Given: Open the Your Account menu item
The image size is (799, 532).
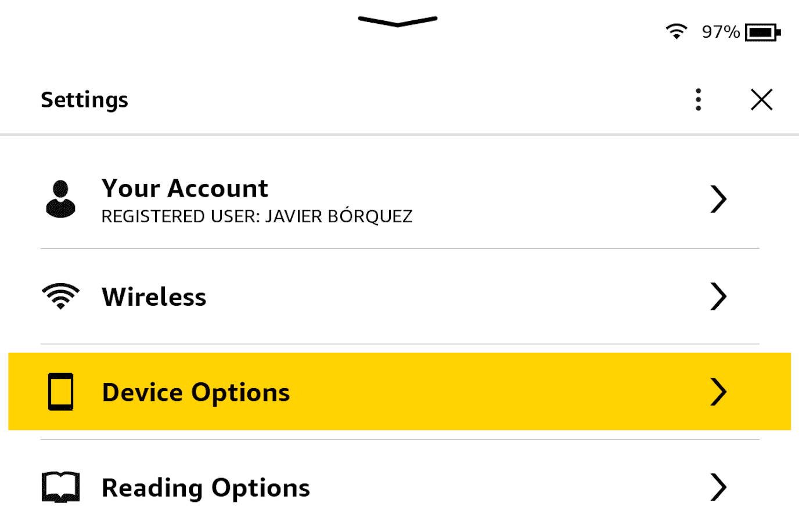Looking at the screenshot, I should coord(185,189).
